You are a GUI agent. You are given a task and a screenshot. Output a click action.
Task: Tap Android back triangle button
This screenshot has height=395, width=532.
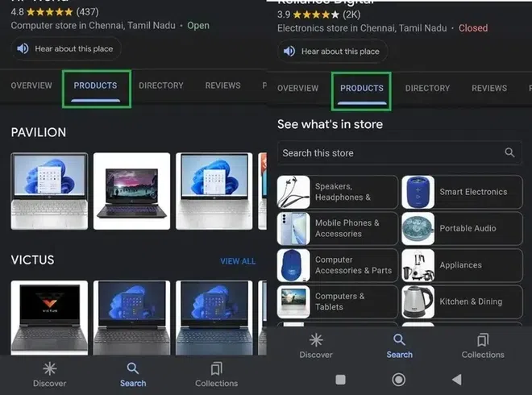tap(457, 380)
